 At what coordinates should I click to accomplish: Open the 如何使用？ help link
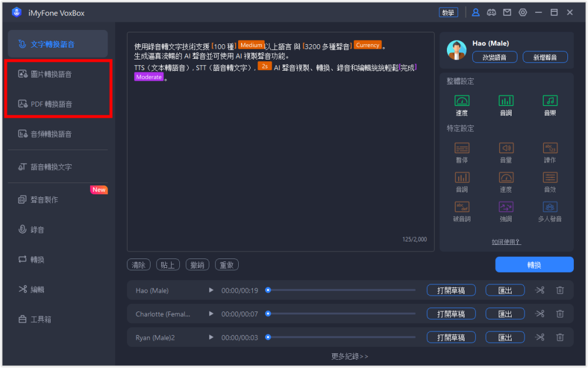pyautogui.click(x=506, y=242)
